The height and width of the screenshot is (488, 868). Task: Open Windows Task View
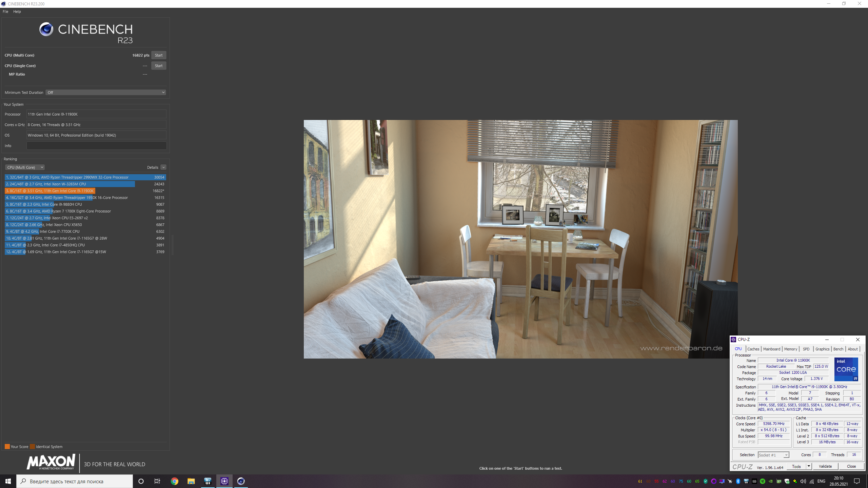tap(157, 481)
